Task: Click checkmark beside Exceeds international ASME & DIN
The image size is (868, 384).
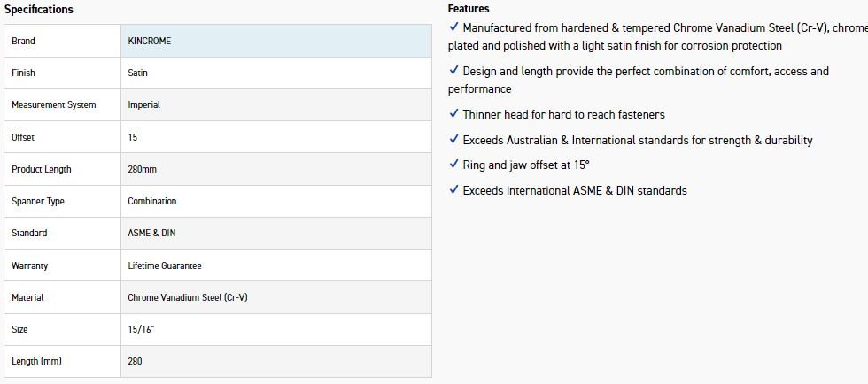Action: coord(453,190)
